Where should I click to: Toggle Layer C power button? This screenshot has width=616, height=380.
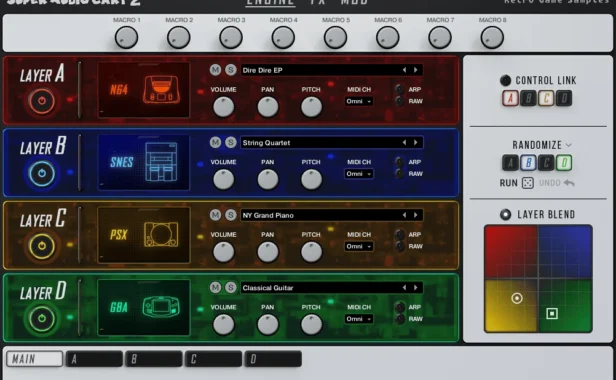(x=42, y=246)
